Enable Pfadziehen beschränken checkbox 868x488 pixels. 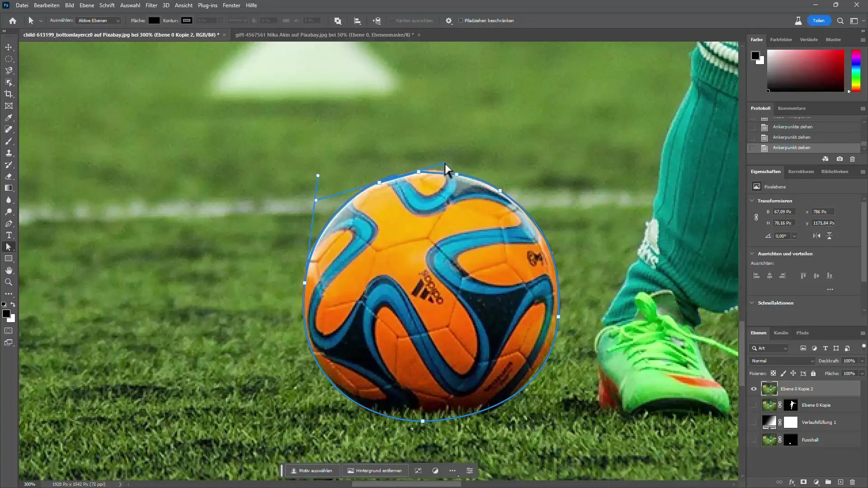pyautogui.click(x=461, y=21)
